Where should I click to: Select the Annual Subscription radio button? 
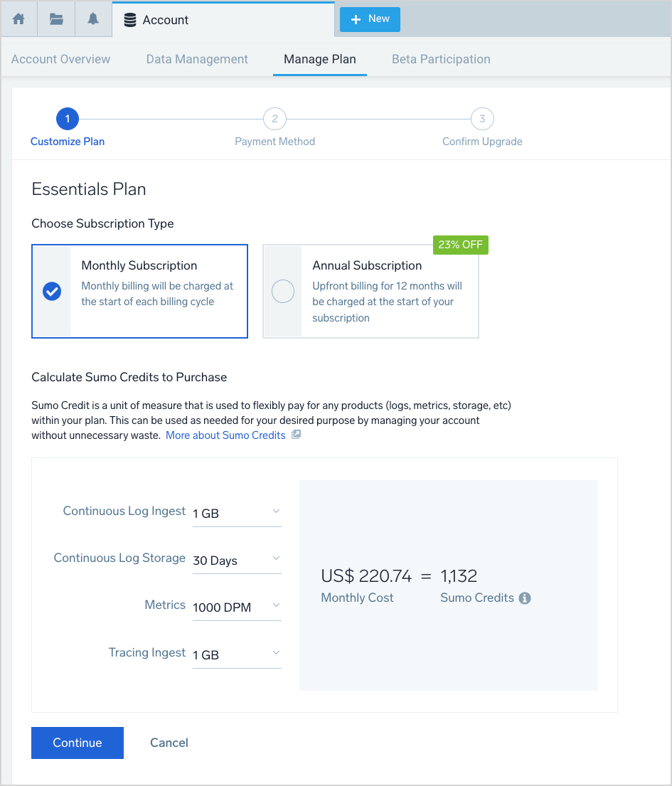283,292
